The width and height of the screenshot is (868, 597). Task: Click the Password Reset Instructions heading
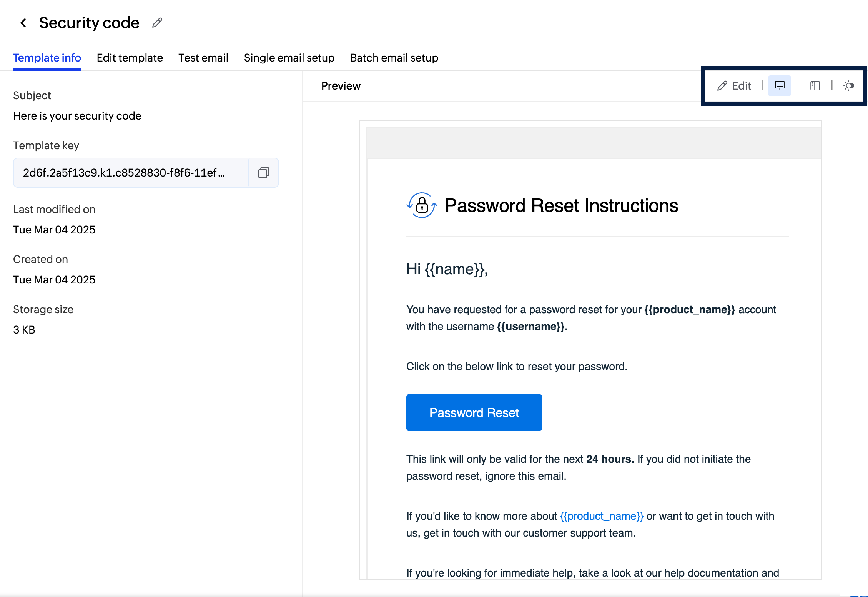pyautogui.click(x=561, y=205)
